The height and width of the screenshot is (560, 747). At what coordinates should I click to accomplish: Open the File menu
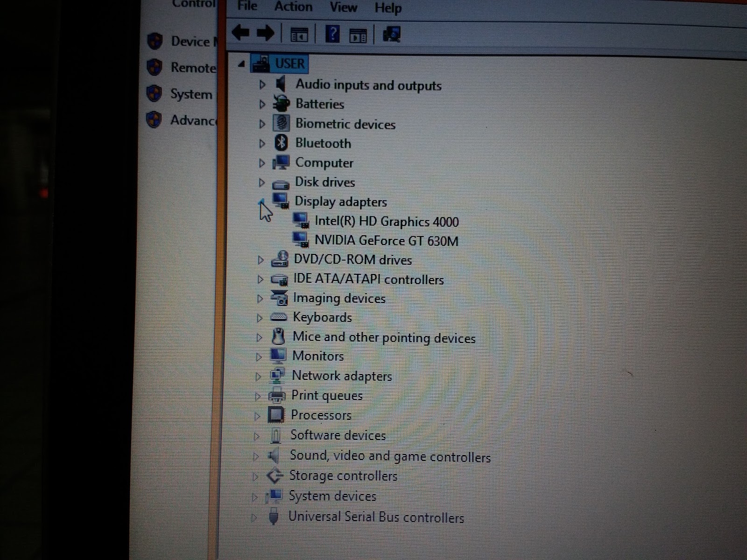point(247,6)
